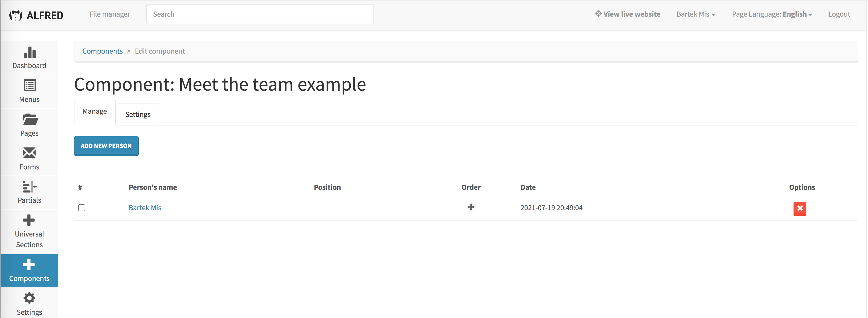Open the Bartek Mis user dropdown

[696, 14]
